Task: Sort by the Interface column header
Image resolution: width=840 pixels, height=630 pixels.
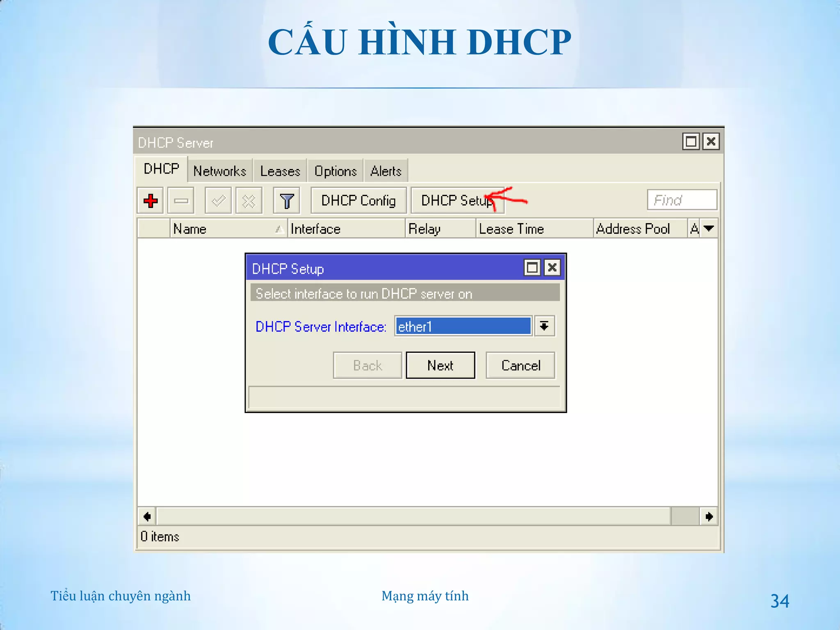Action: (x=347, y=228)
